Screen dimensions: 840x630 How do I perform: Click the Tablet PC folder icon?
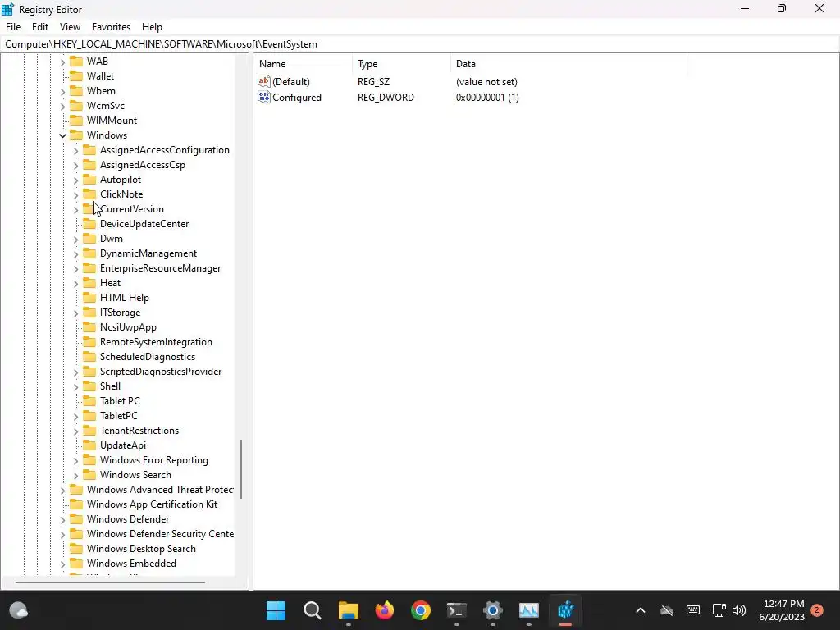89,400
